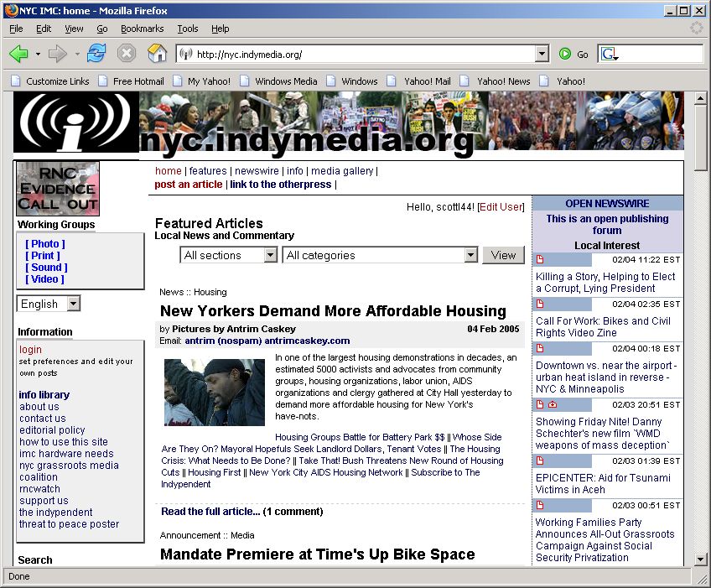Click the vertical scrollbar down arrow

(x=701, y=559)
